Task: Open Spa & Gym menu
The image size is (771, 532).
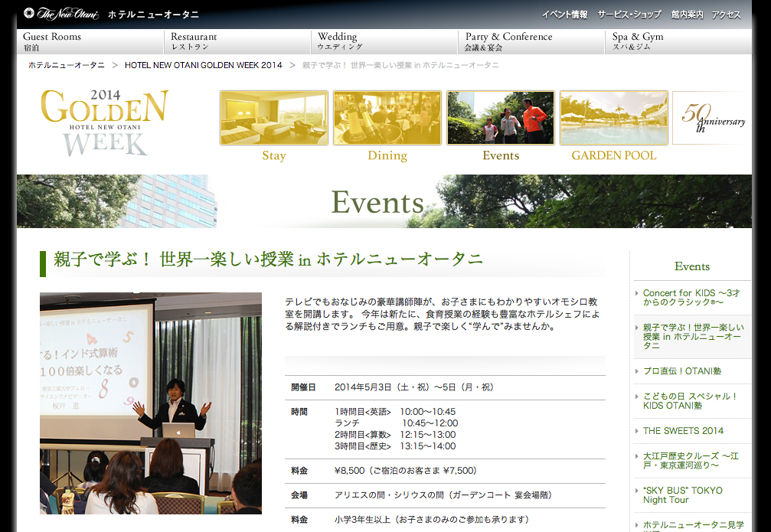Action: pyautogui.click(x=678, y=42)
